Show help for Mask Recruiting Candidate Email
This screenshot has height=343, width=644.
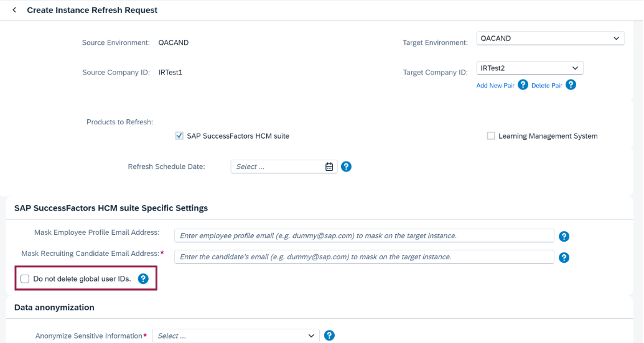564,258
